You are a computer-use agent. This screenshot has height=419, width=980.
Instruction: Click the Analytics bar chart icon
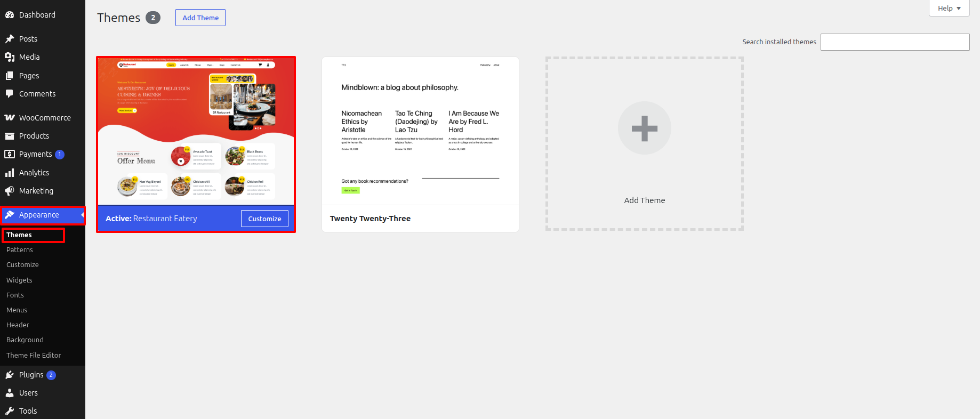coord(10,173)
